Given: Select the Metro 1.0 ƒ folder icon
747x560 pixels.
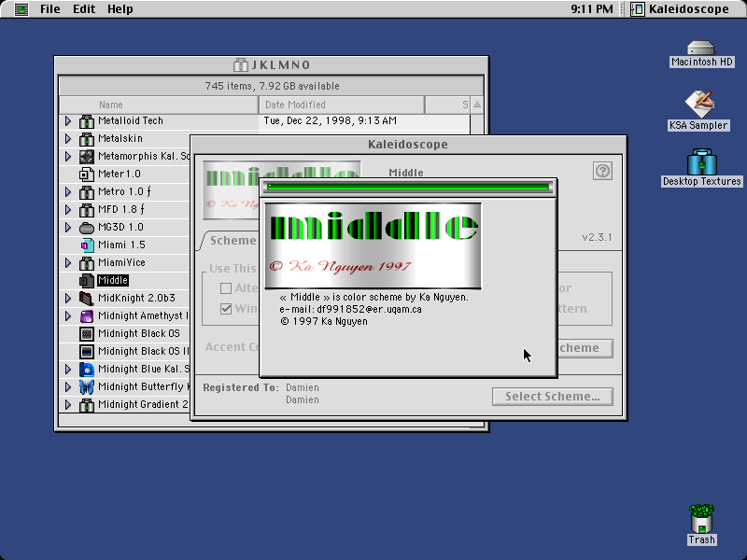Looking at the screenshot, I should (86, 192).
